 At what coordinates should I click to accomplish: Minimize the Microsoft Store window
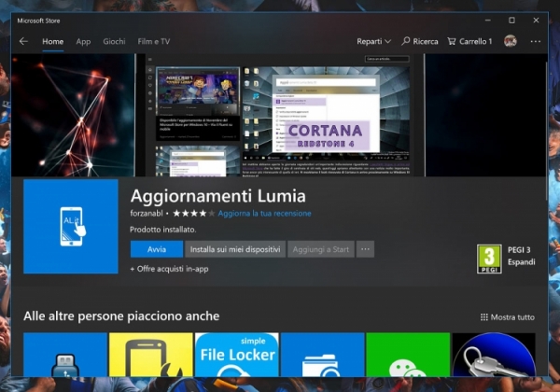point(488,21)
